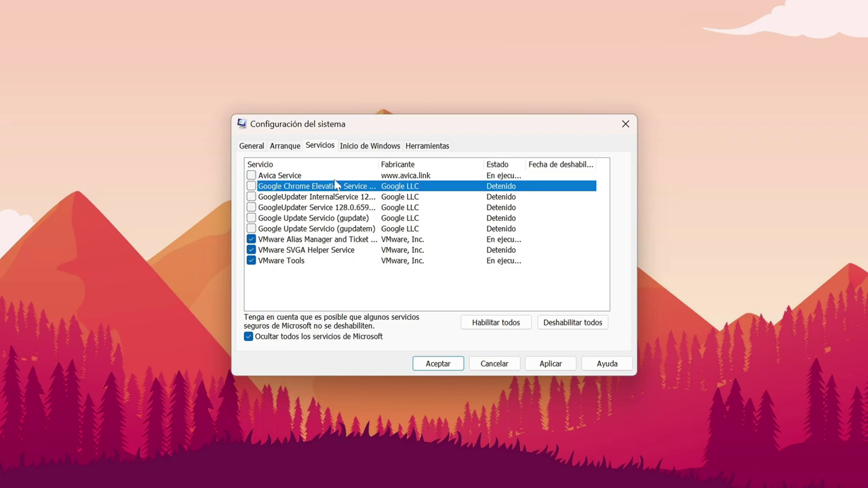Select the GoogleUpdater Service 128.0.659 row name
This screenshot has width=868, height=488.
coord(317,207)
